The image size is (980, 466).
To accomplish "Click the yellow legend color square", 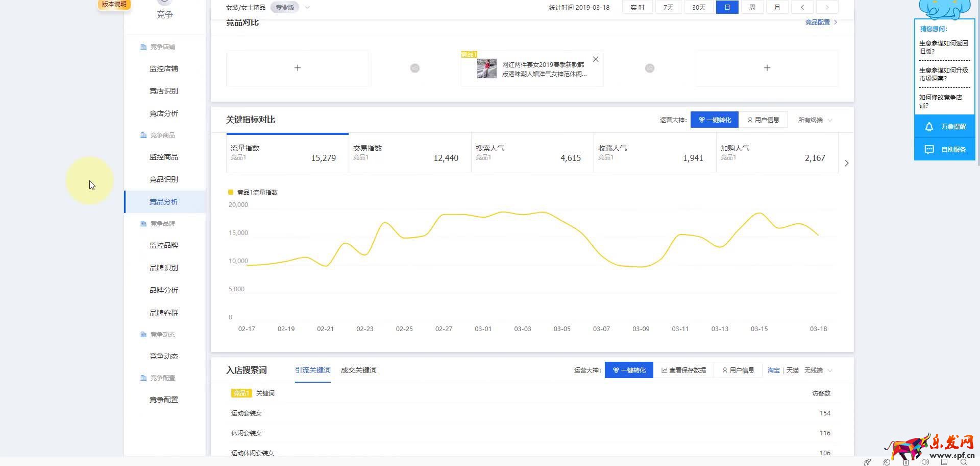I will (x=230, y=192).
